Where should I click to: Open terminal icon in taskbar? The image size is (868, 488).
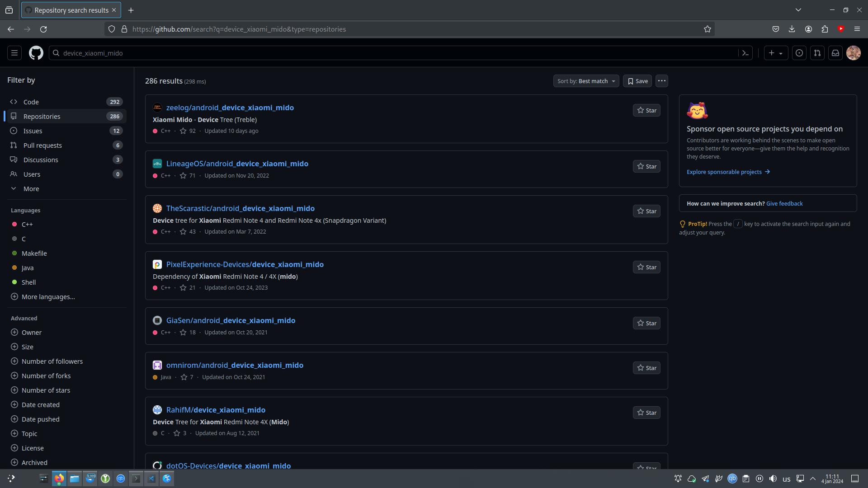click(x=136, y=479)
